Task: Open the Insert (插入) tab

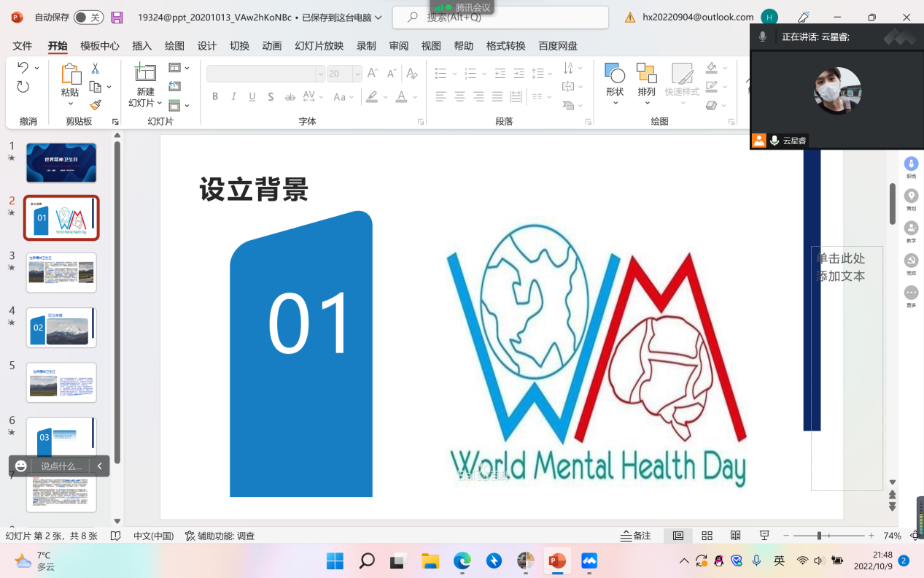Action: pos(142,46)
